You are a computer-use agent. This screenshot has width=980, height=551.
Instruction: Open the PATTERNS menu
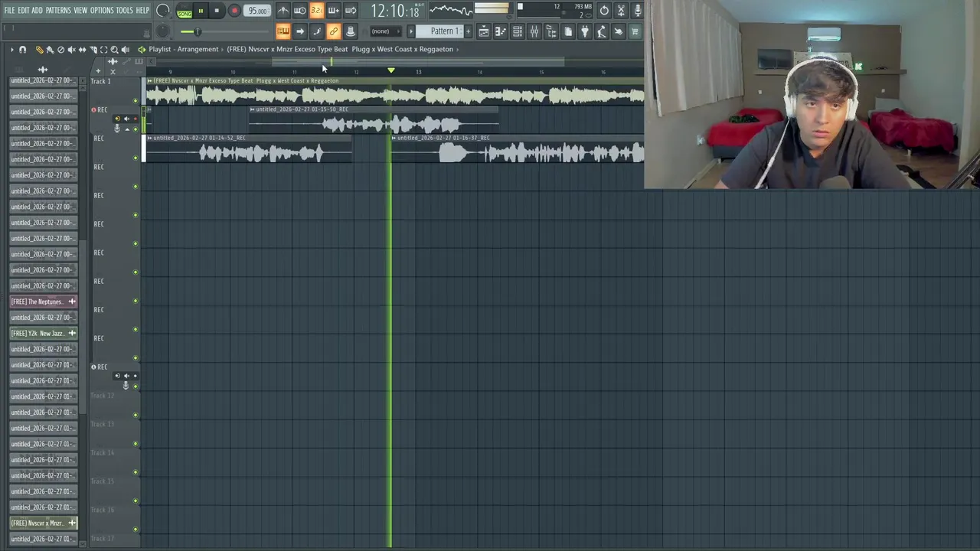(x=58, y=11)
